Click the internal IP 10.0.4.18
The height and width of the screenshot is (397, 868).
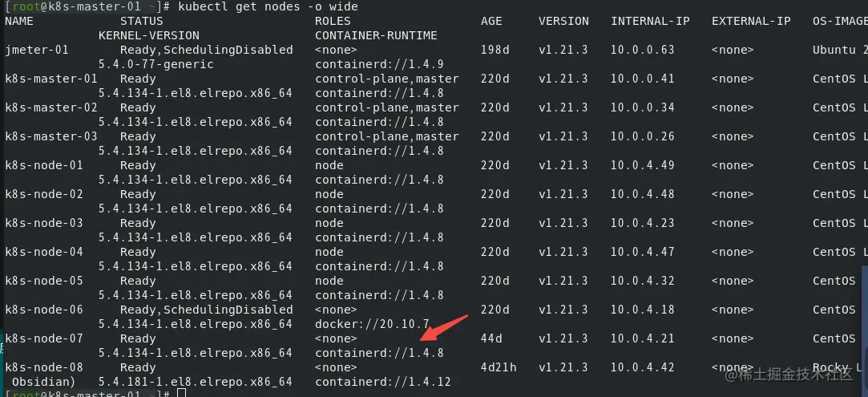tap(643, 310)
